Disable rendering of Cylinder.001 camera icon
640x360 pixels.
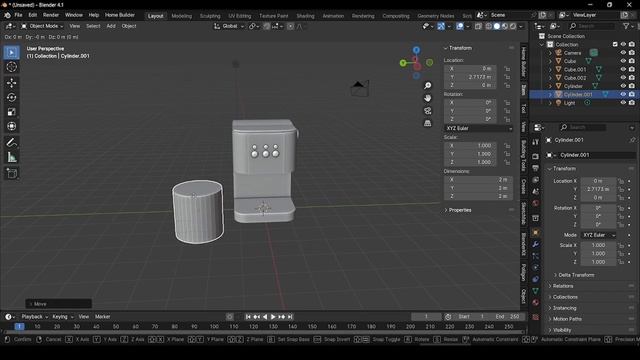[631, 94]
